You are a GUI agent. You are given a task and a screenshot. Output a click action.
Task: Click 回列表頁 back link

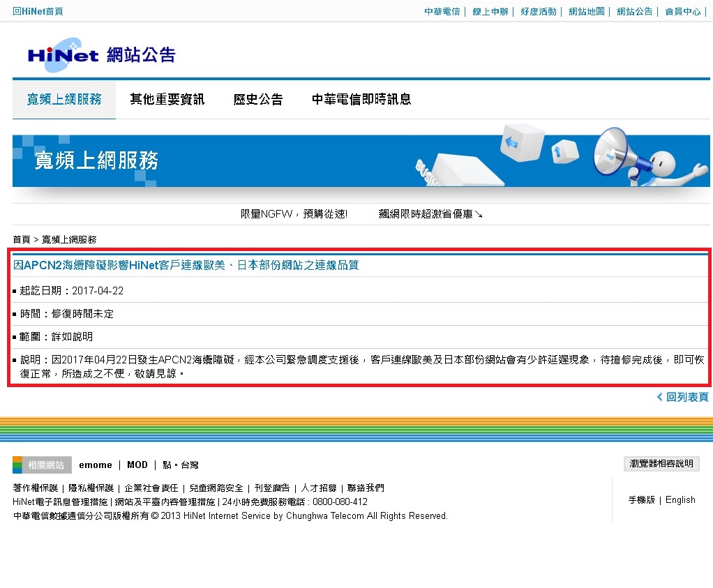tap(682, 397)
